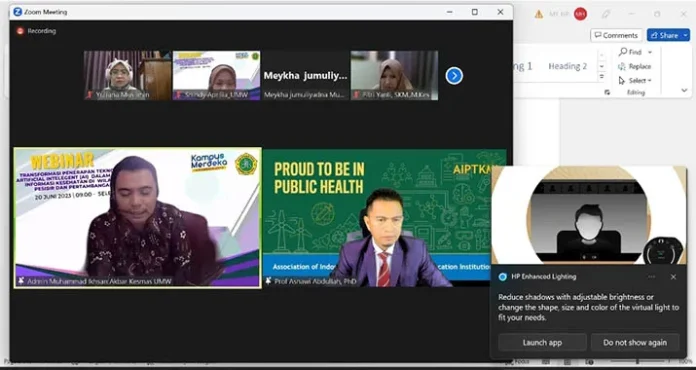This screenshot has width=696, height=370.
Task: Click the Recording label text in Zoom
Action: click(42, 31)
